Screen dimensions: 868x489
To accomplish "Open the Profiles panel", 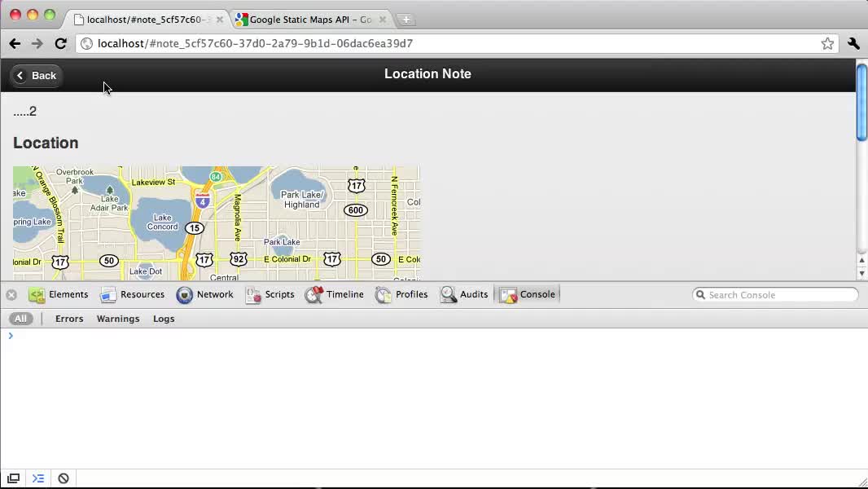I will 412,294.
